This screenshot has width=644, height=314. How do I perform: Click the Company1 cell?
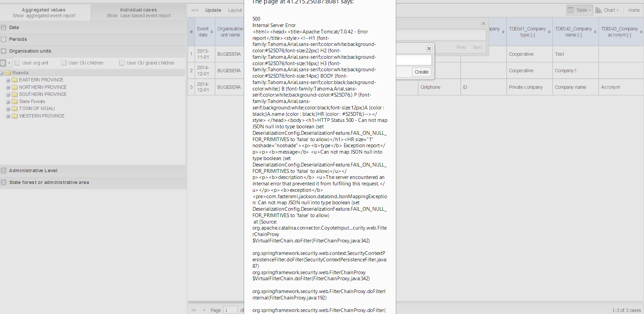[x=575, y=71]
